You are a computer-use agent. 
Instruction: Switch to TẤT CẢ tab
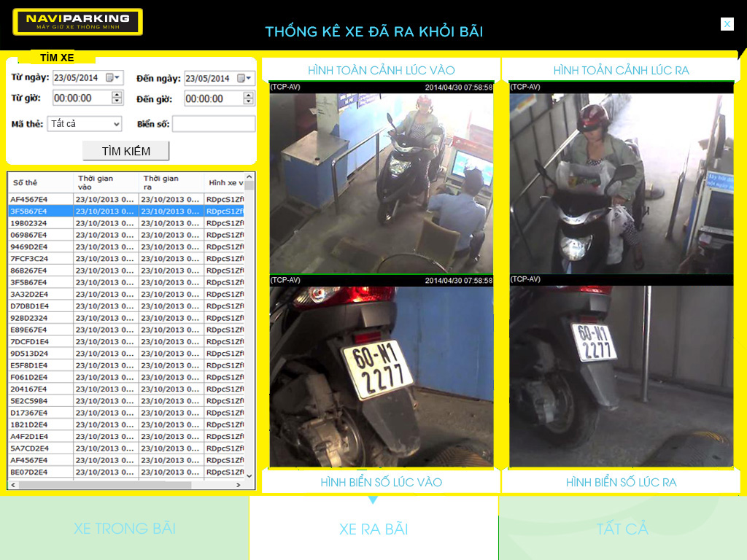[622, 529]
